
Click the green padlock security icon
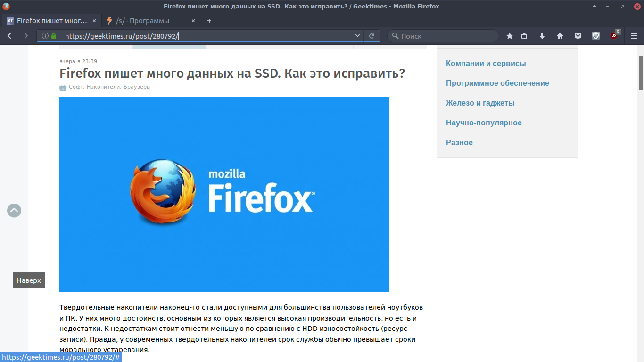(x=54, y=36)
